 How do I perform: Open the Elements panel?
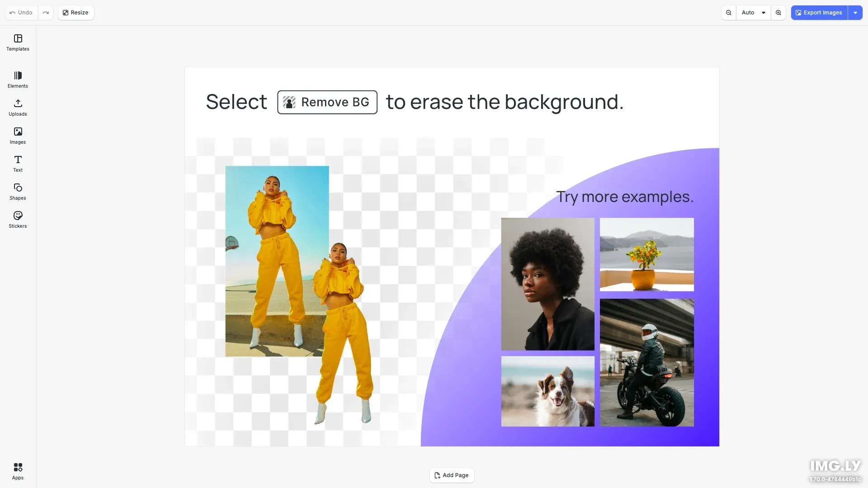pyautogui.click(x=18, y=80)
